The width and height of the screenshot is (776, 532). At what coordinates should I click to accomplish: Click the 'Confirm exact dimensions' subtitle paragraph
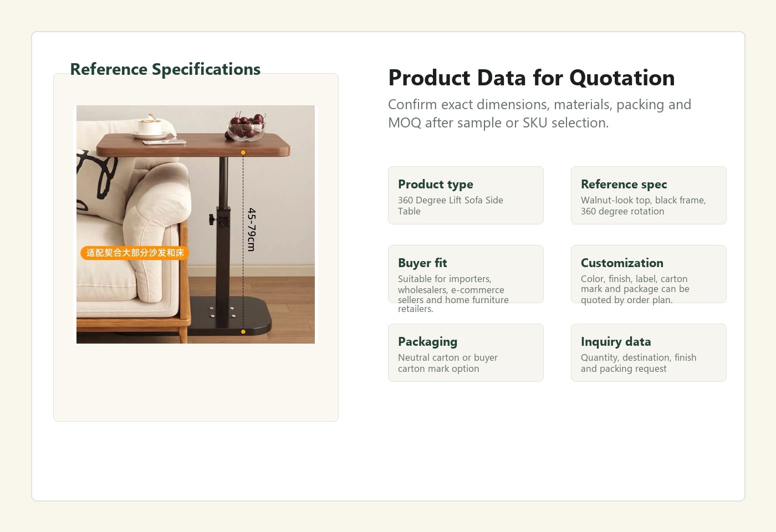pos(539,114)
